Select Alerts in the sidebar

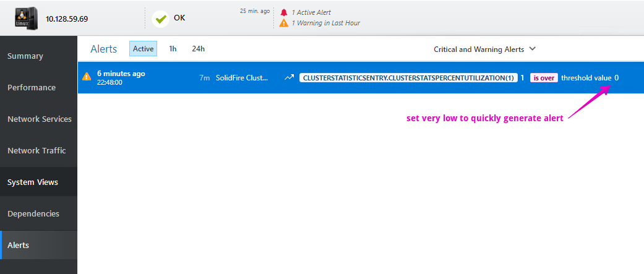click(38, 246)
